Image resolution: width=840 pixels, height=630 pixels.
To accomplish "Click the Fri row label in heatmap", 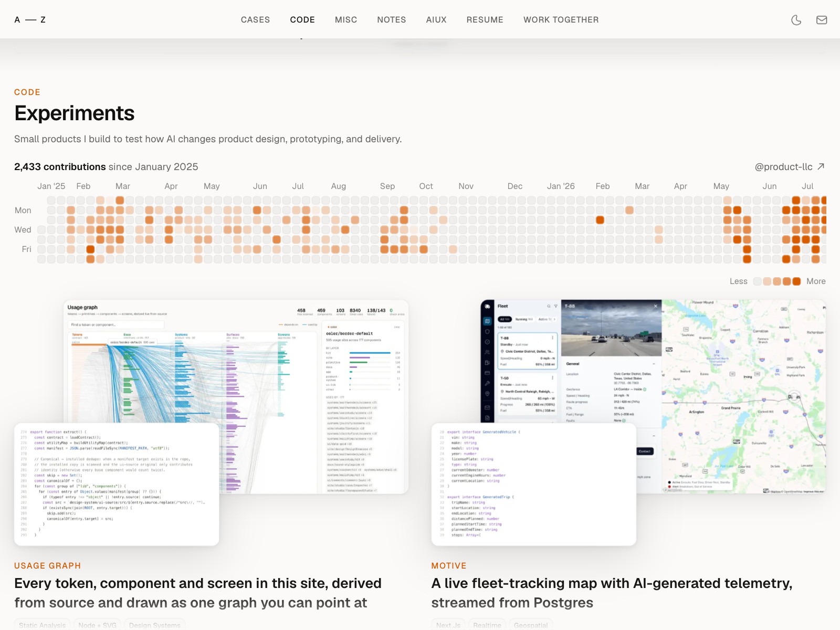I will click(27, 249).
